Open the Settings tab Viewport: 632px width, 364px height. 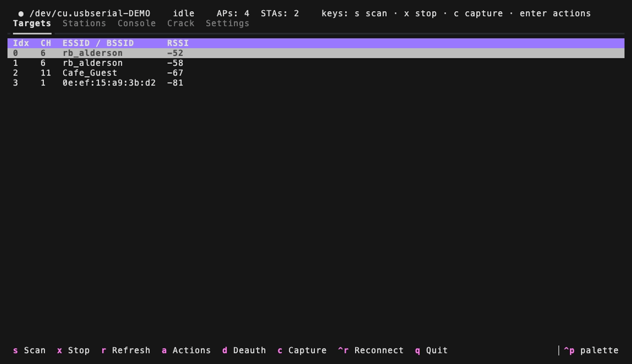pos(227,24)
